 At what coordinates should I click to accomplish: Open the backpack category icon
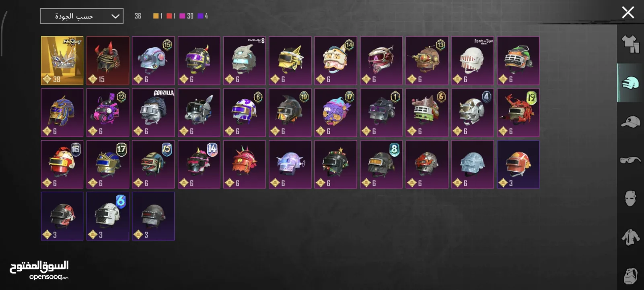630,276
